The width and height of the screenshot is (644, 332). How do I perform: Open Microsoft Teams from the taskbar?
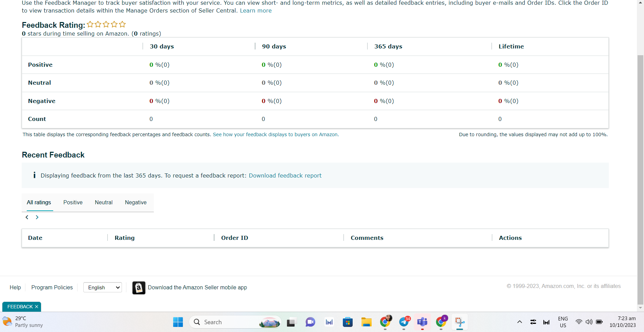click(422, 322)
